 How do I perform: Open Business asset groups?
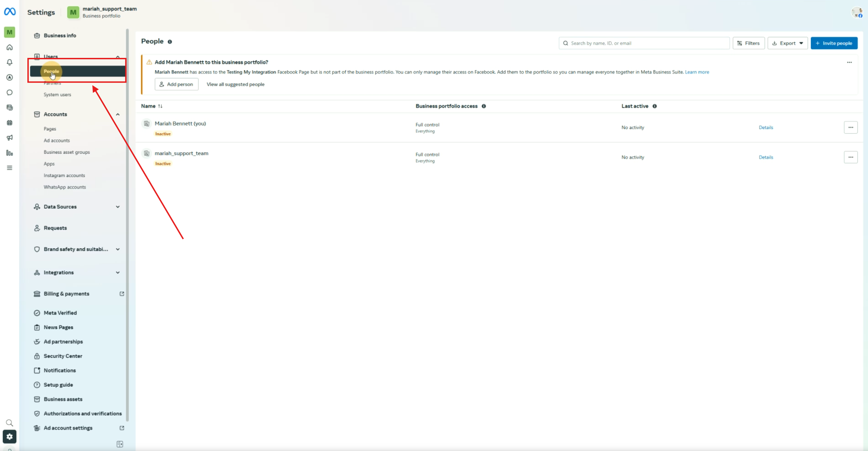67,152
